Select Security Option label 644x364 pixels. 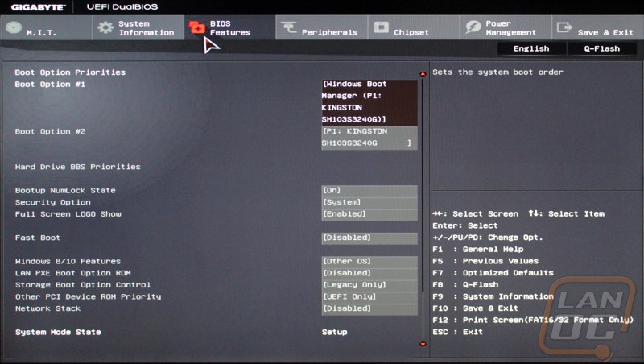click(x=52, y=202)
